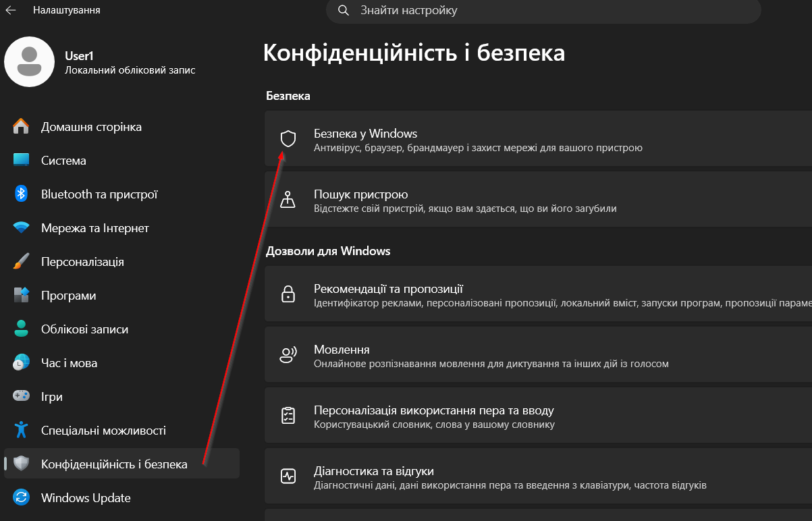Image resolution: width=812 pixels, height=521 pixels.
Task: Click the Windows Update sync icon
Action: click(x=22, y=498)
